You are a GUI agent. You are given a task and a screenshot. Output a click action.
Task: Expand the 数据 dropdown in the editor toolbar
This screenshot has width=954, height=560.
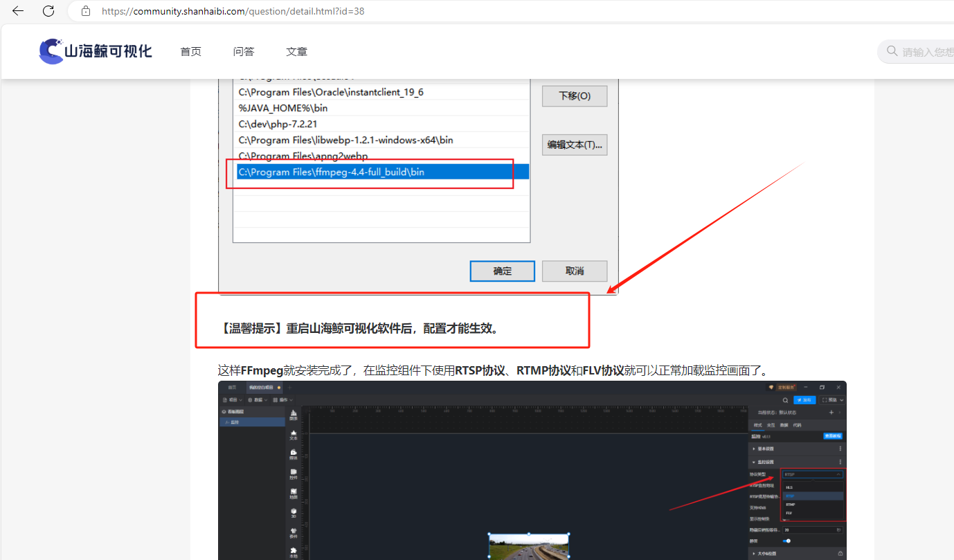[258, 400]
